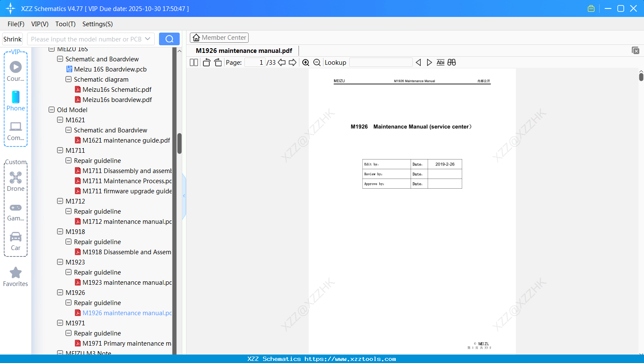Click the Shrink button
This screenshot has width=644, height=363.
click(12, 39)
